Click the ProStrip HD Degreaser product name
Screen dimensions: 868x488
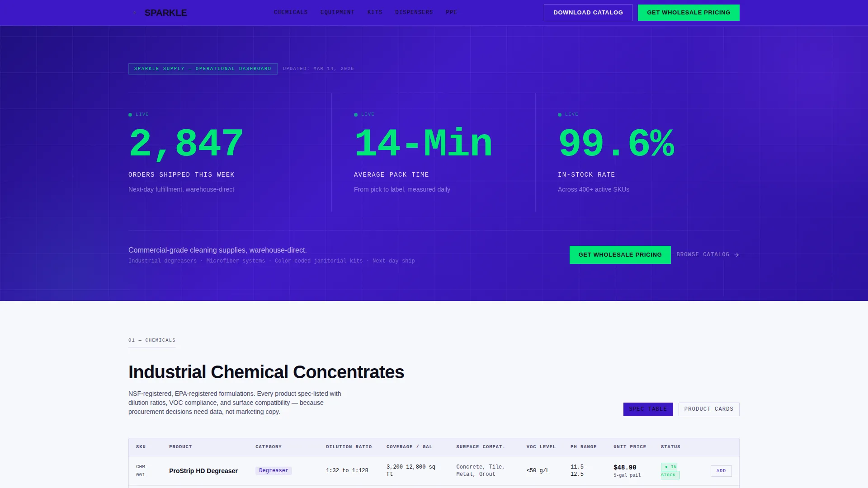[x=203, y=471]
